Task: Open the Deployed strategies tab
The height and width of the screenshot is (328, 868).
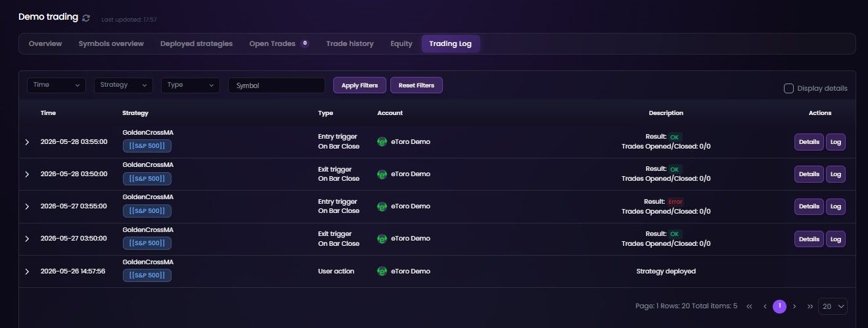Action: pyautogui.click(x=196, y=44)
